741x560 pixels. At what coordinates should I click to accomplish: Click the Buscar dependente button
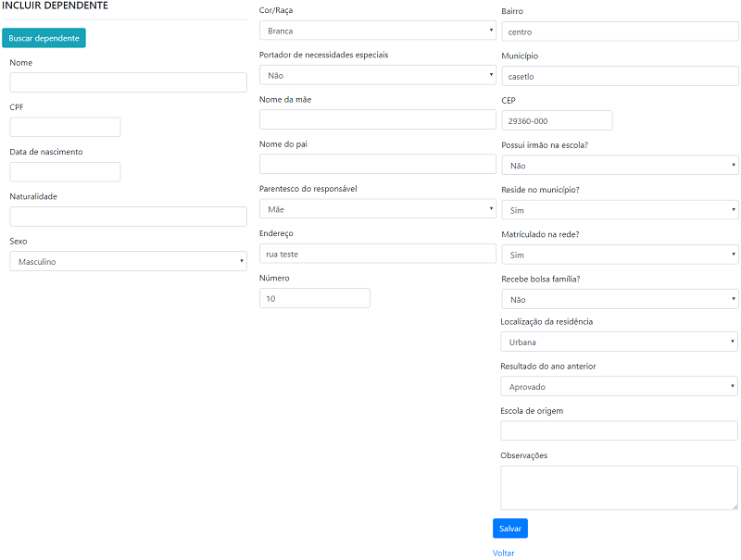[x=44, y=38]
